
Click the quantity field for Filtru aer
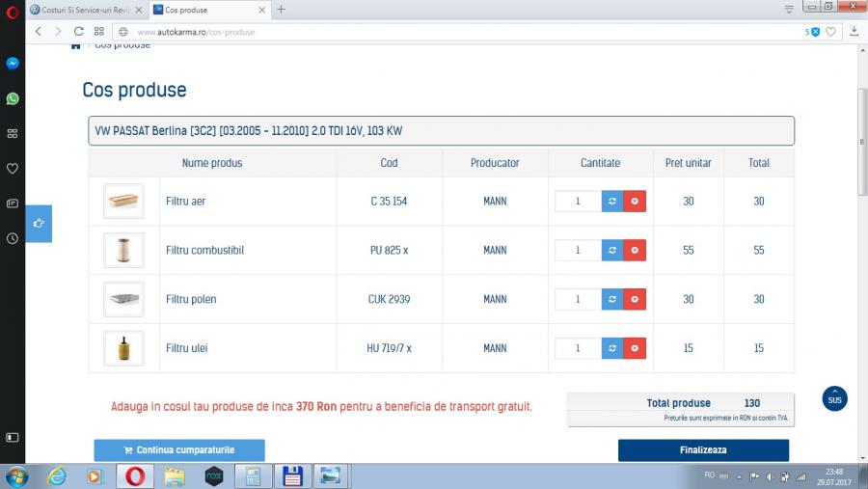point(578,202)
